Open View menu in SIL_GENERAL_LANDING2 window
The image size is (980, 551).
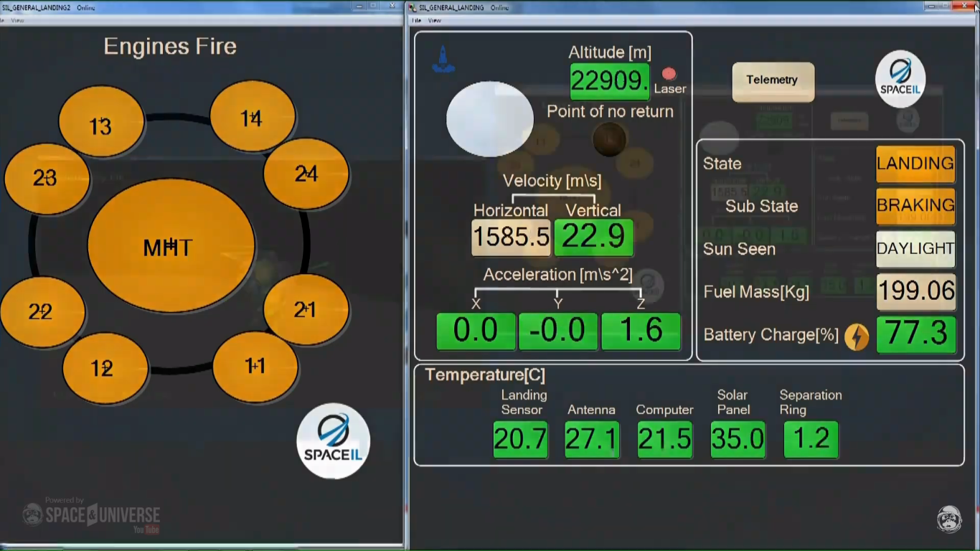click(x=17, y=20)
